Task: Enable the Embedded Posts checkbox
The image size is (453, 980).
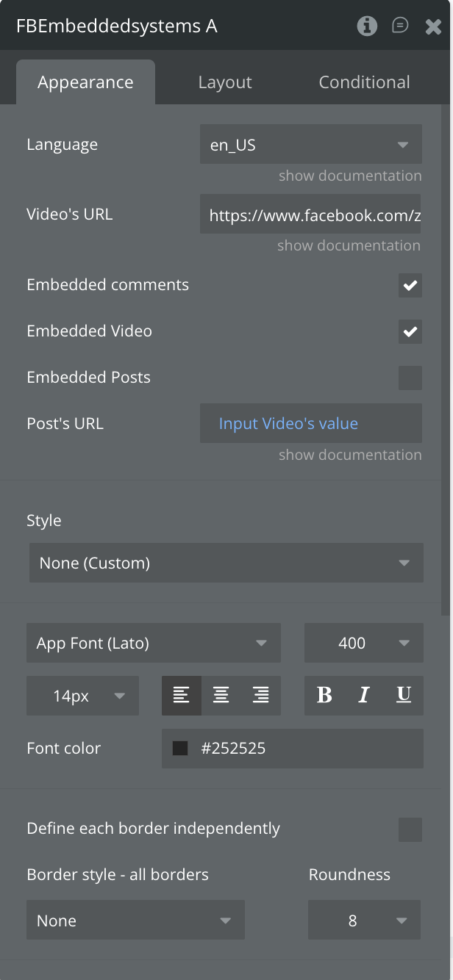Action: [x=410, y=378]
